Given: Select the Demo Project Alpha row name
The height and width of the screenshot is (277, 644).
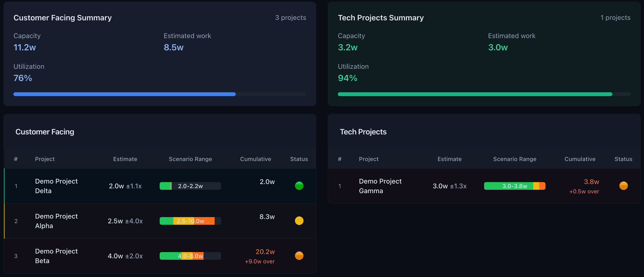Looking at the screenshot, I should point(57,221).
